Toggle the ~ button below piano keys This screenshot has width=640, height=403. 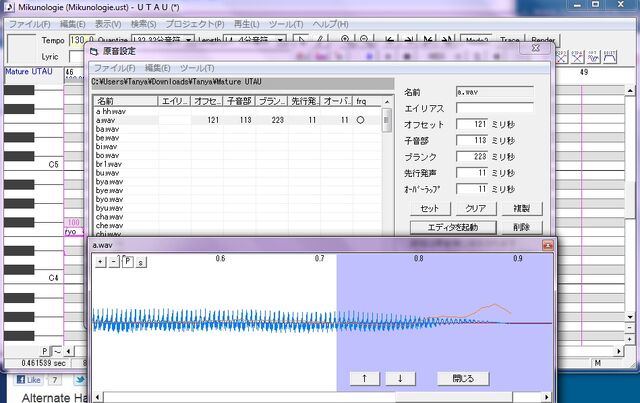coord(57,351)
